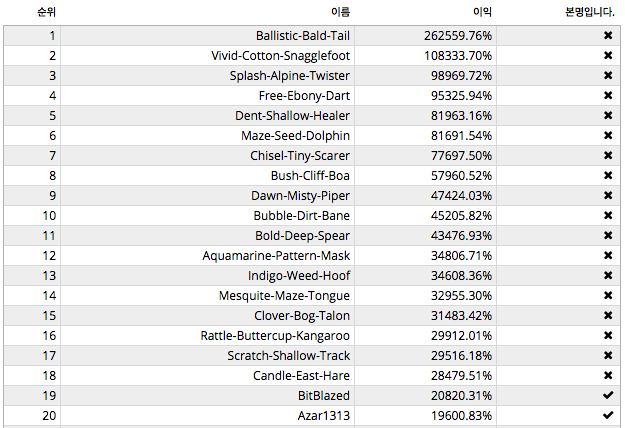
Task: Click the checkmark icon for BitBlazed
Action: click(x=607, y=395)
